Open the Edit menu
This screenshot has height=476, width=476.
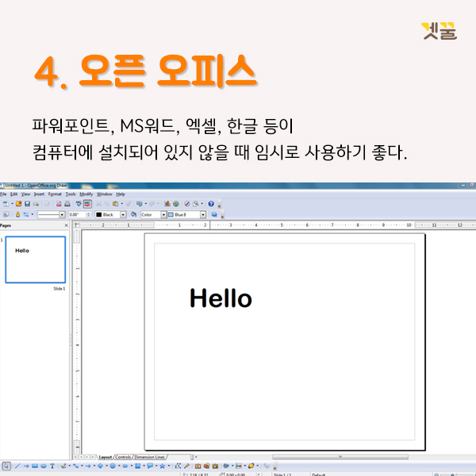(14, 194)
